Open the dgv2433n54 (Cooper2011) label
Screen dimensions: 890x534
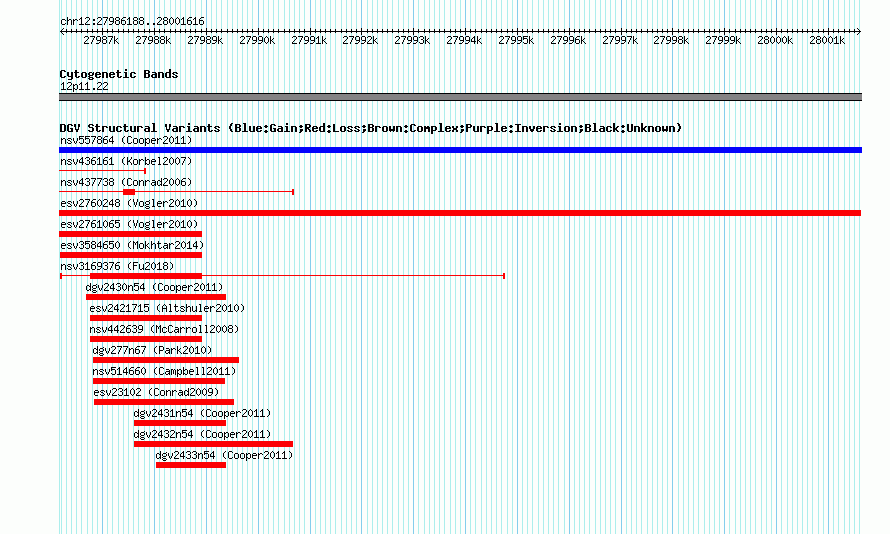(224, 455)
